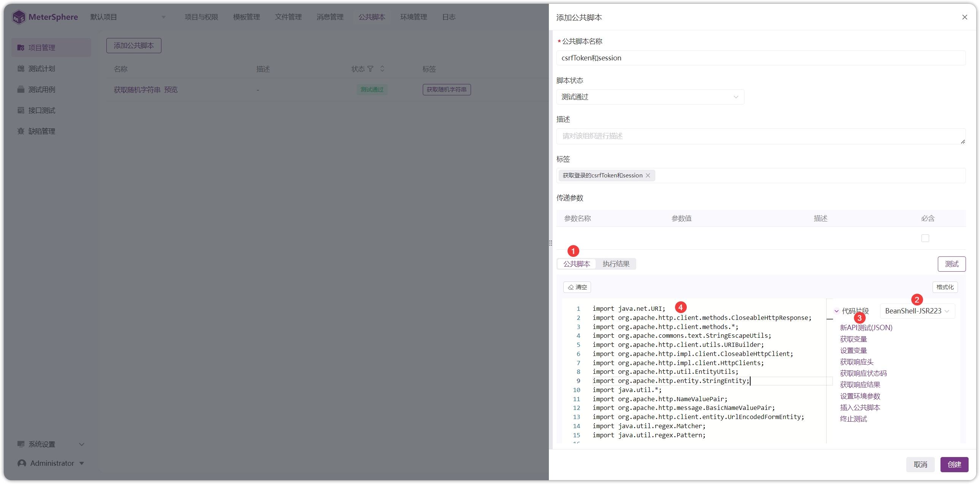The image size is (980, 484).
Task: Open the 项目与权限 top menu
Action: pyautogui.click(x=201, y=17)
